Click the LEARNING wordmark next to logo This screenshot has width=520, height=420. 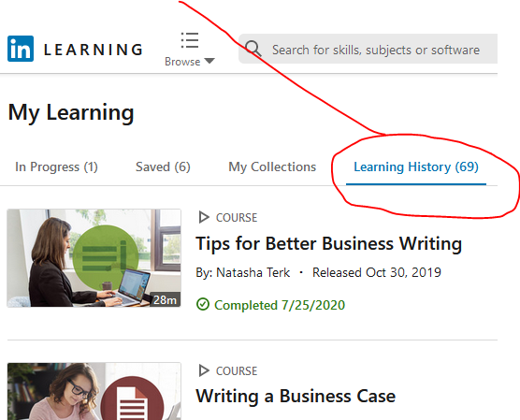[94, 50]
